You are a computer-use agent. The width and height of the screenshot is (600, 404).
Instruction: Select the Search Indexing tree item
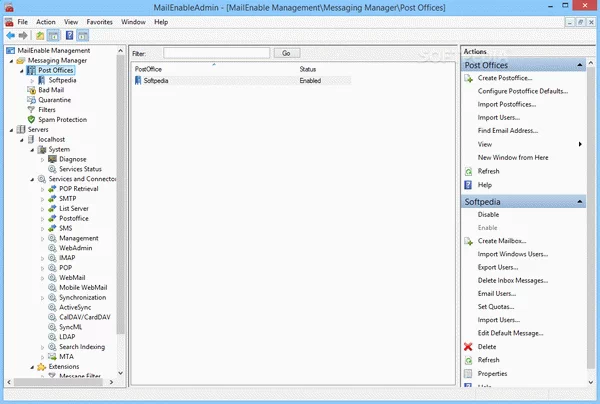pos(82,347)
